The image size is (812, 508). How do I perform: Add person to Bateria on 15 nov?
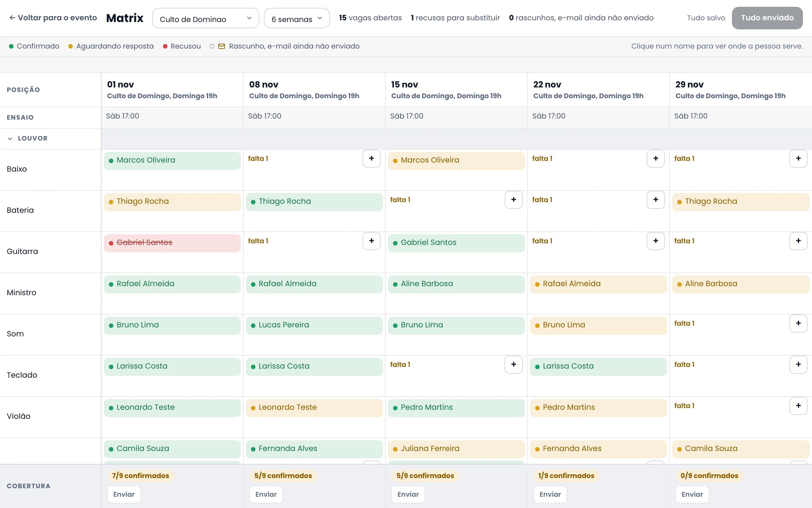(x=513, y=200)
